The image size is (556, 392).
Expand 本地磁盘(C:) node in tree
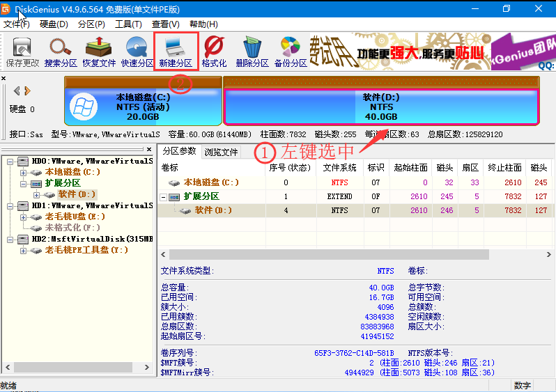pyautogui.click(x=23, y=173)
